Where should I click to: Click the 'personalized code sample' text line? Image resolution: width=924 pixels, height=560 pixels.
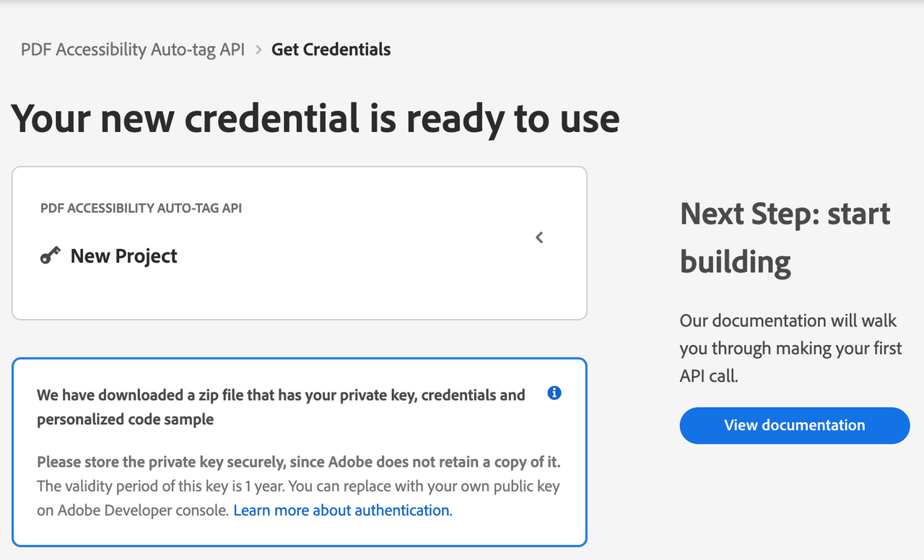126,419
